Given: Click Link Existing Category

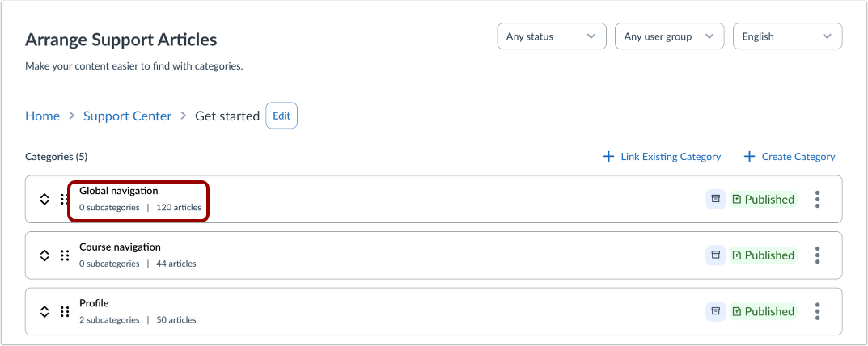Looking at the screenshot, I should coord(662,156).
